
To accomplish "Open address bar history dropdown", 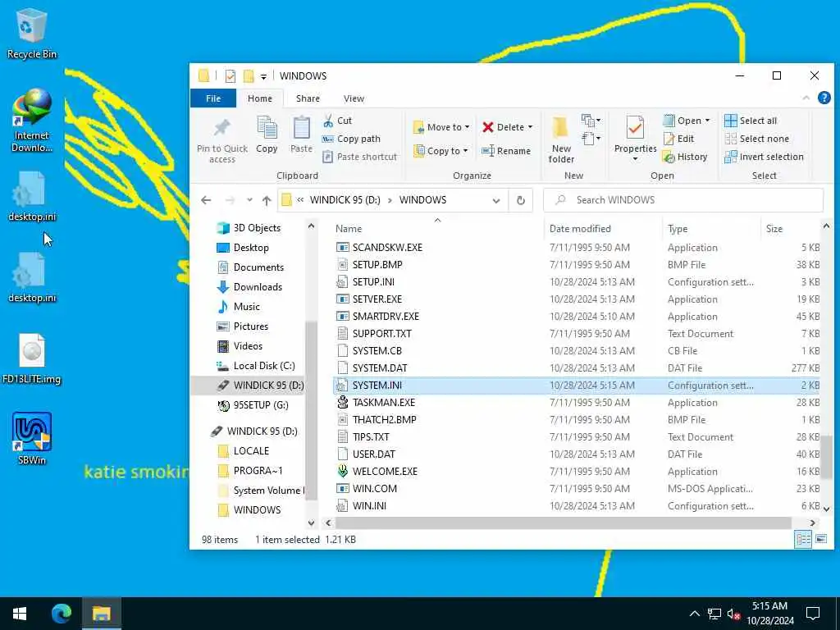I will pyautogui.click(x=496, y=200).
